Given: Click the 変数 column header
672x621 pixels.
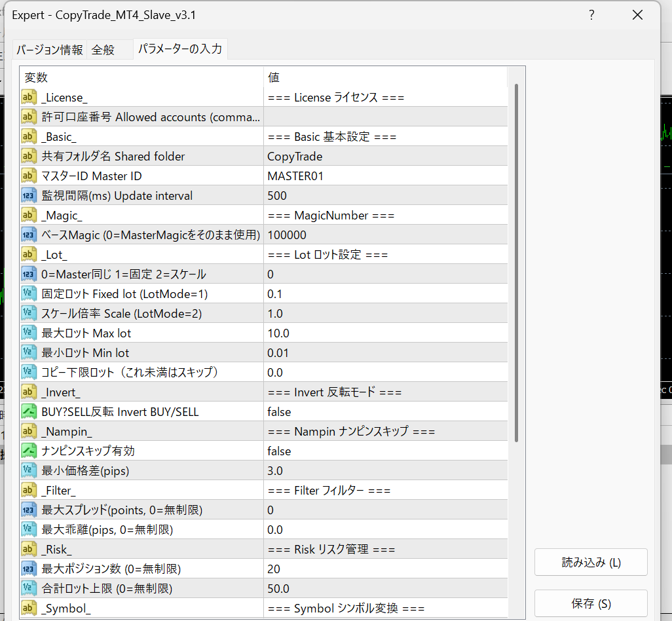Looking at the screenshot, I should pos(141,77).
